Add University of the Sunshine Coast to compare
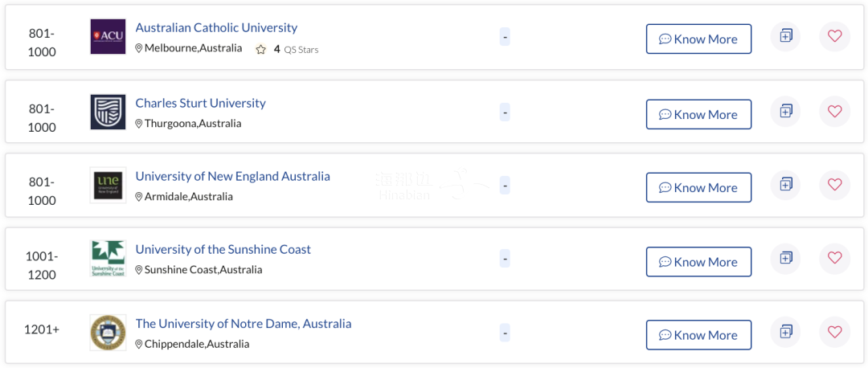The image size is (868, 368). tap(785, 258)
